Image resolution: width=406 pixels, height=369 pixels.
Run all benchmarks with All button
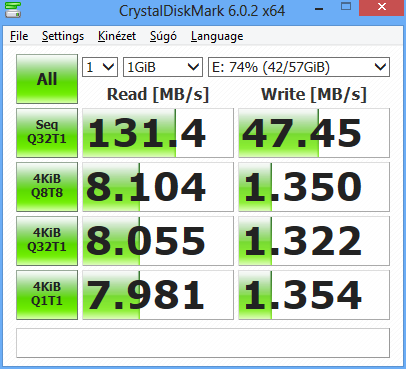click(47, 79)
